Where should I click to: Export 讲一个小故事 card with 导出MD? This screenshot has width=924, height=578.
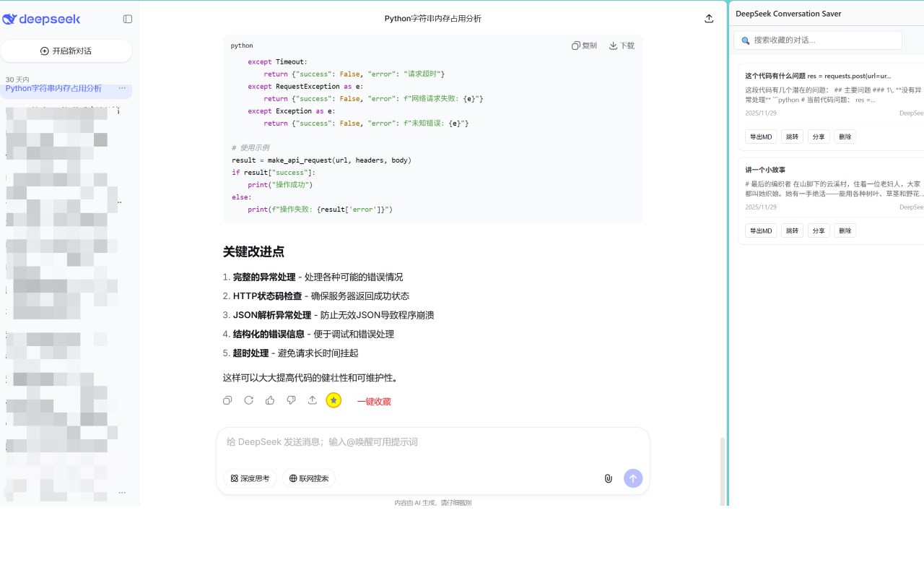point(761,230)
